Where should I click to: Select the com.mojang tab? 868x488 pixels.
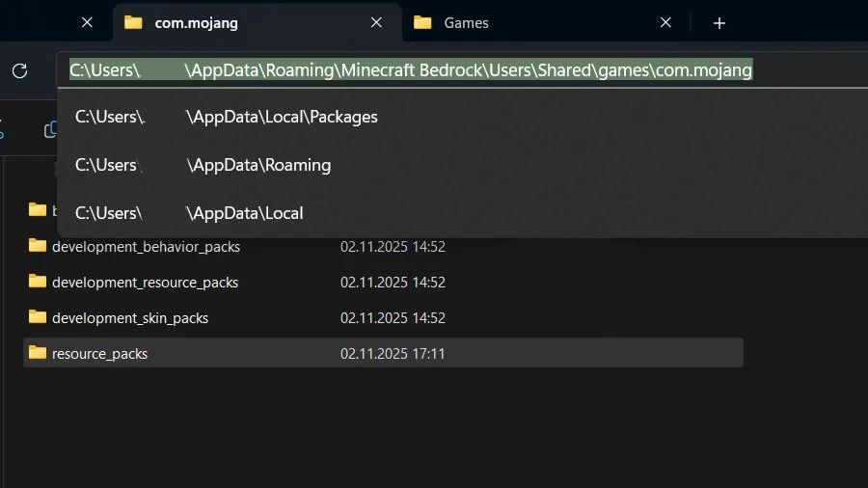[x=241, y=23]
